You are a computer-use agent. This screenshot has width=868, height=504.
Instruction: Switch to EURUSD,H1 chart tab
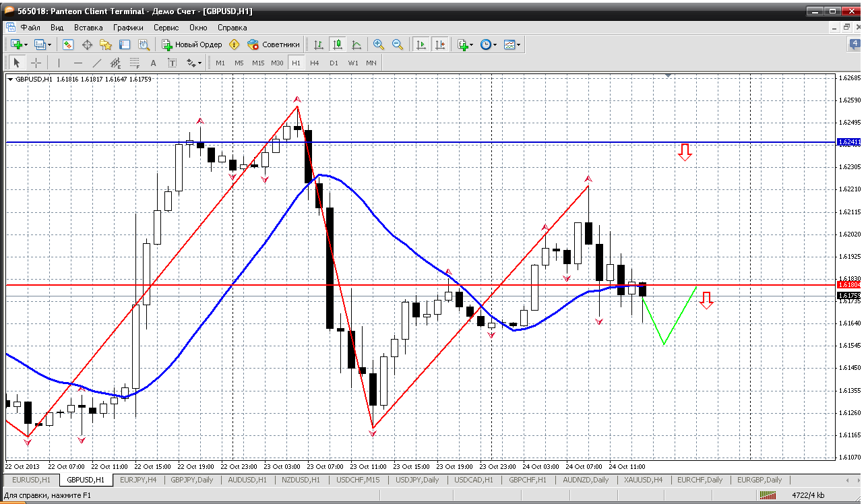[32, 480]
